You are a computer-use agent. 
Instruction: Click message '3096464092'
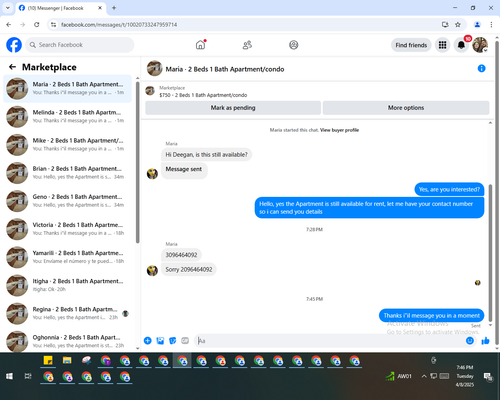click(x=181, y=255)
